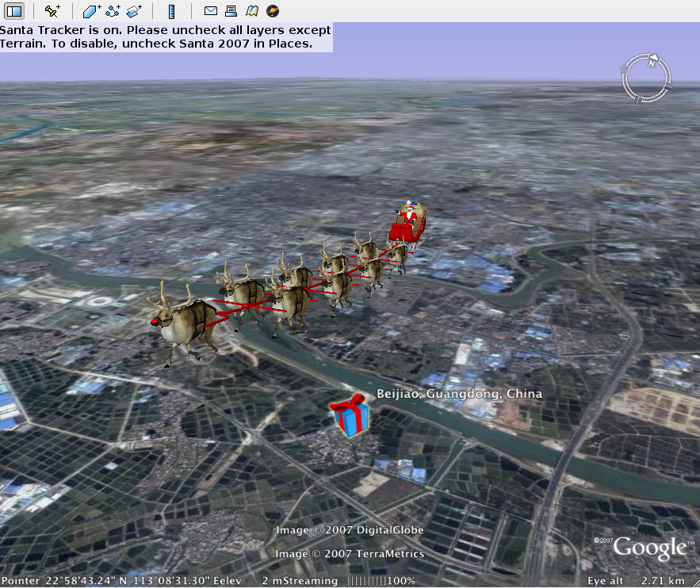Viewport: 700px width, 588px height.
Task: Click the Add Placemark pushpin icon
Action: (x=52, y=11)
